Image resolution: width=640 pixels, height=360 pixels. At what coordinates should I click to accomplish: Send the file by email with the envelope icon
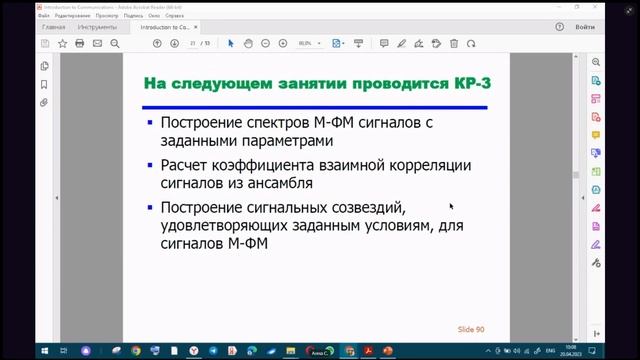97,43
